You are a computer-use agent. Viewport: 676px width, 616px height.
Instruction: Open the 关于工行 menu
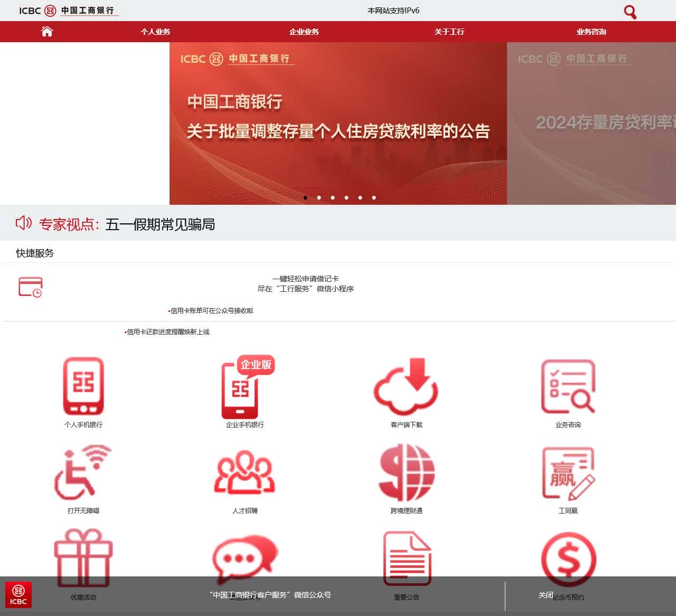click(x=449, y=32)
